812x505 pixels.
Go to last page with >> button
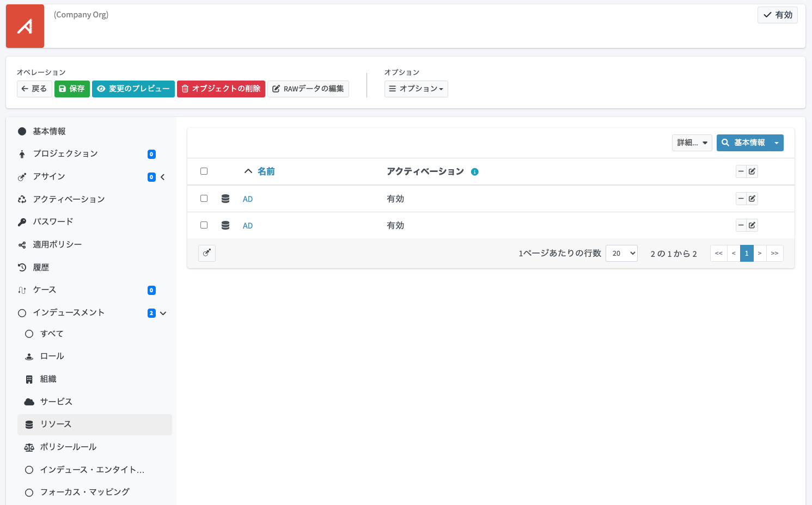click(775, 254)
